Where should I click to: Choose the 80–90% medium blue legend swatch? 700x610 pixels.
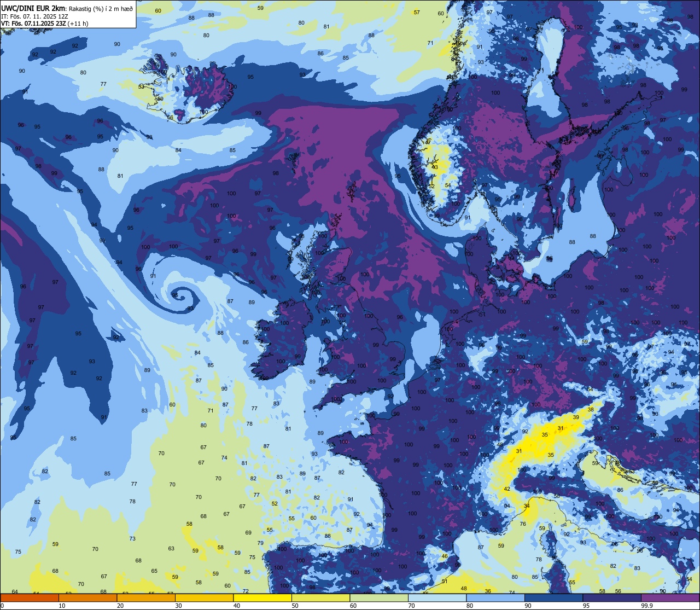pyautogui.click(x=495, y=598)
